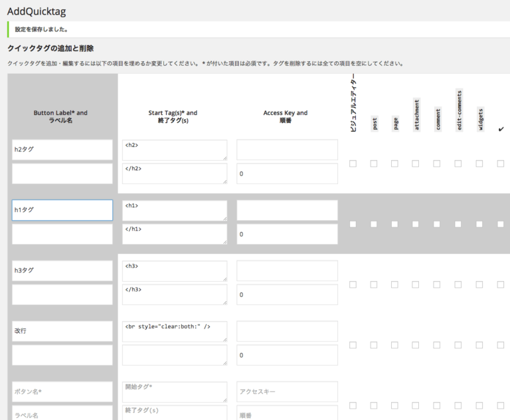Click the Access Key and 順番 header
This screenshot has height=420, width=510.
pyautogui.click(x=286, y=116)
